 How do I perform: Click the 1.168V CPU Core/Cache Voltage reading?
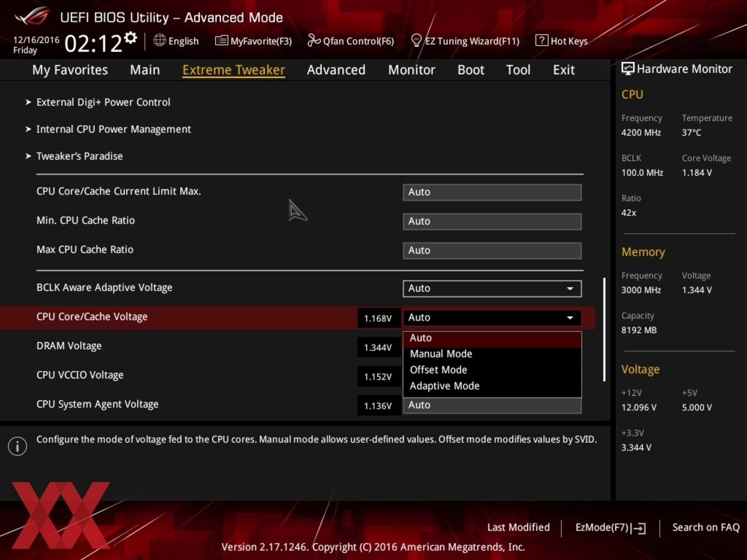click(x=378, y=318)
